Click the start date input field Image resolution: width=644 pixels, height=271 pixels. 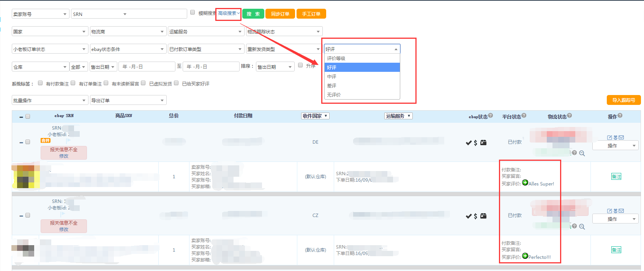(147, 67)
